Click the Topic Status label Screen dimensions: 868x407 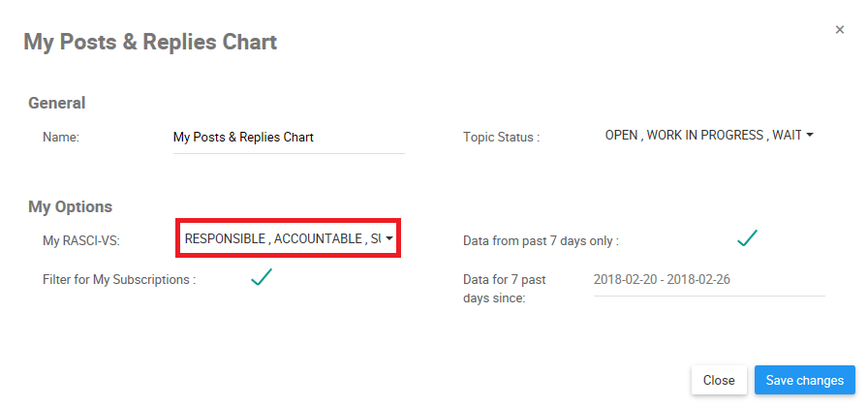point(501,138)
